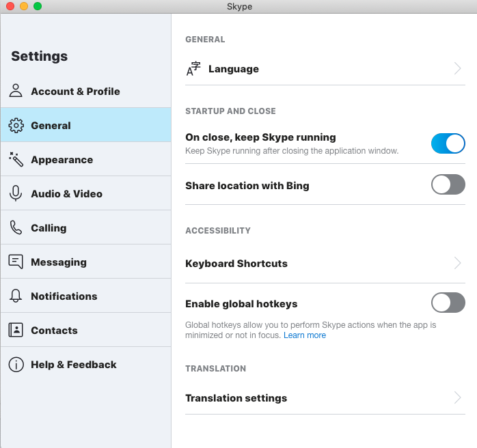Viewport: 477px width, 448px height.
Task: Enable Share location with Bing switch
Action: [x=448, y=184]
